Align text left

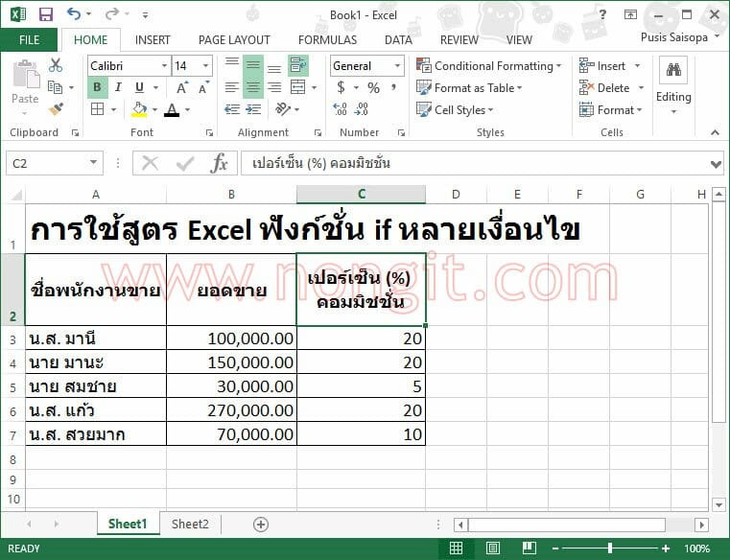(232, 87)
